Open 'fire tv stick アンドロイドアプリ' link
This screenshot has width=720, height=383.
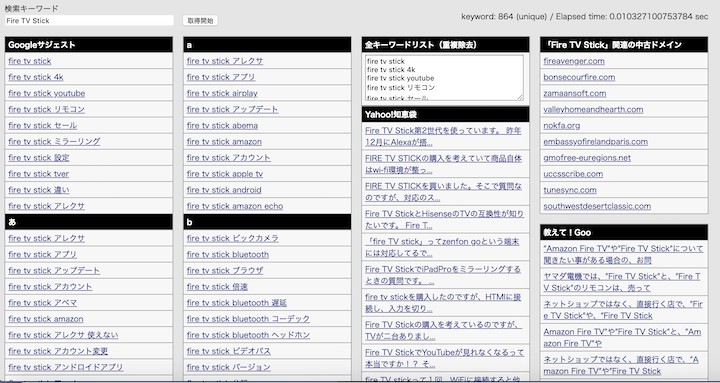click(x=66, y=367)
